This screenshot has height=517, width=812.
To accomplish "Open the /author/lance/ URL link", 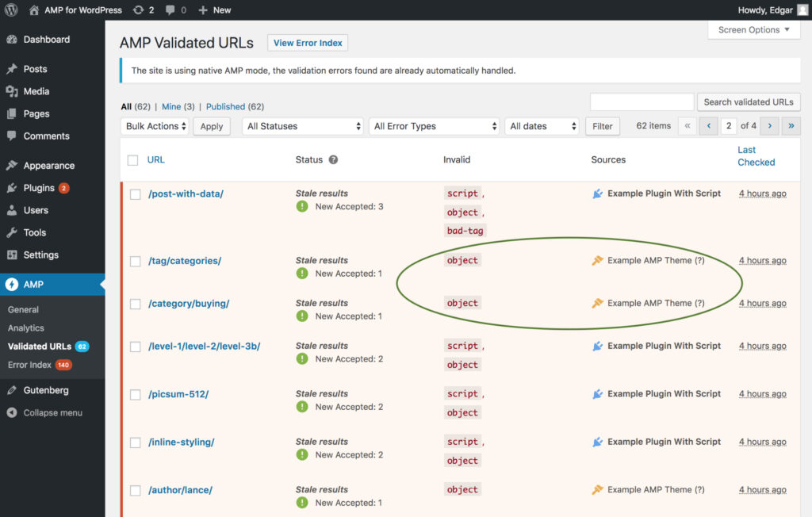I will click(x=180, y=490).
